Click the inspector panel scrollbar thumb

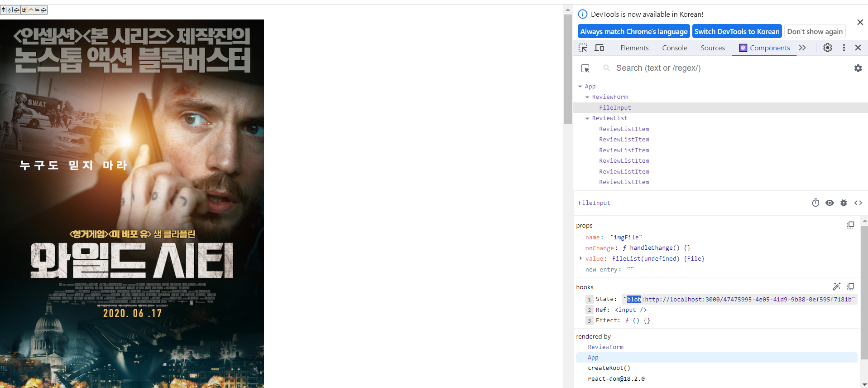pyautogui.click(x=864, y=292)
